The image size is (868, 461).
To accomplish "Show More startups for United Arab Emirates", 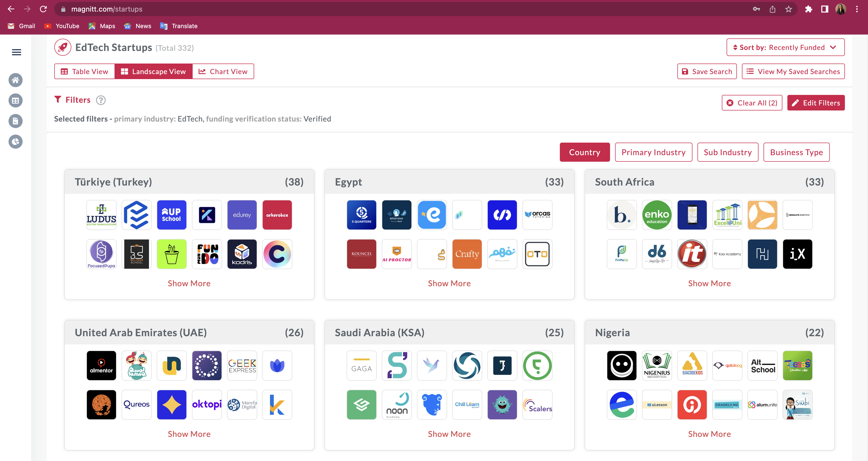I will [189, 434].
